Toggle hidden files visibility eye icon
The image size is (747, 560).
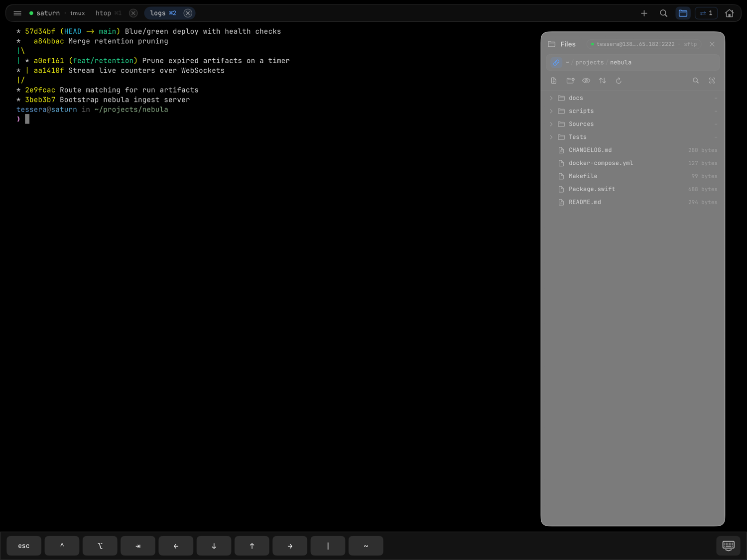point(586,81)
